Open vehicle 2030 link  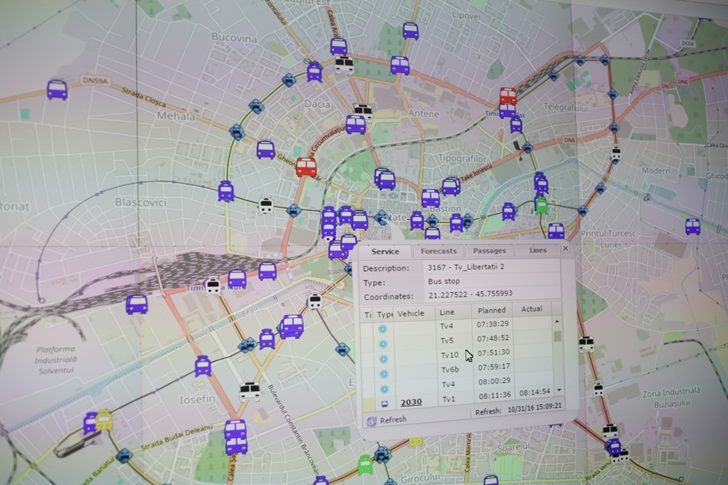[x=412, y=402]
